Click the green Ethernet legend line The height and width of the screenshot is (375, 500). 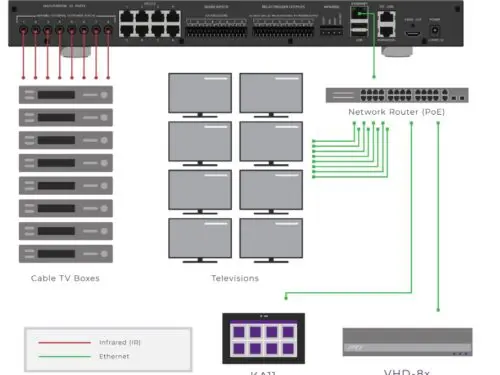(64, 356)
